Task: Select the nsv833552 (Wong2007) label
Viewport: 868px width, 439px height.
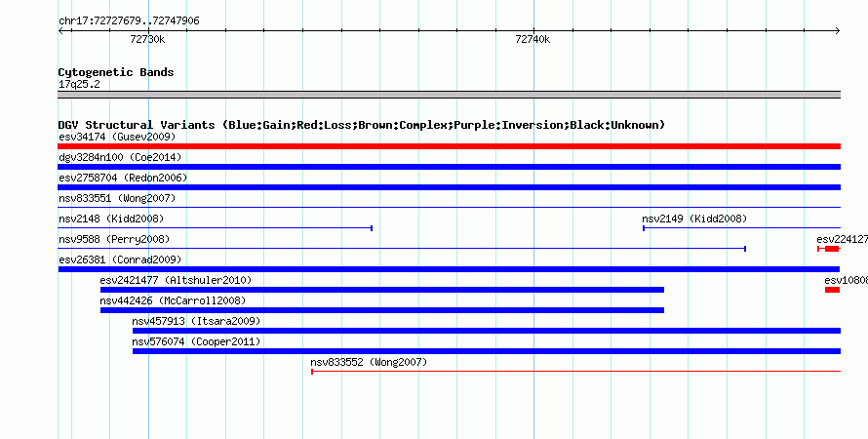Action: tap(369, 362)
